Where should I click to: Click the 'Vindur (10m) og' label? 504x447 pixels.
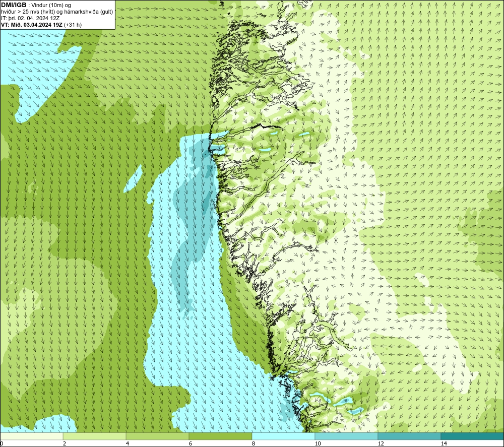(x=51, y=6)
